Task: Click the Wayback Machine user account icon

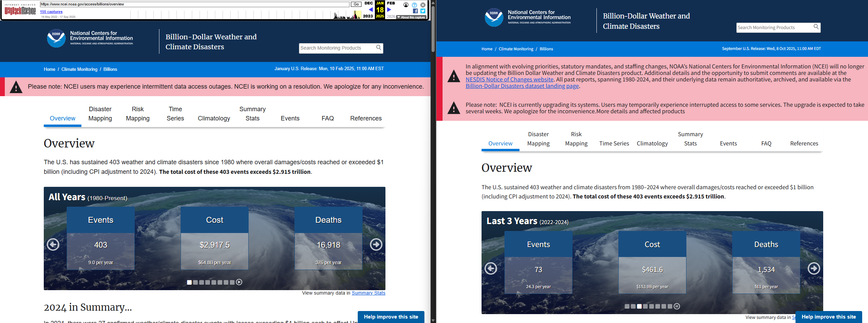Action: [406, 5]
